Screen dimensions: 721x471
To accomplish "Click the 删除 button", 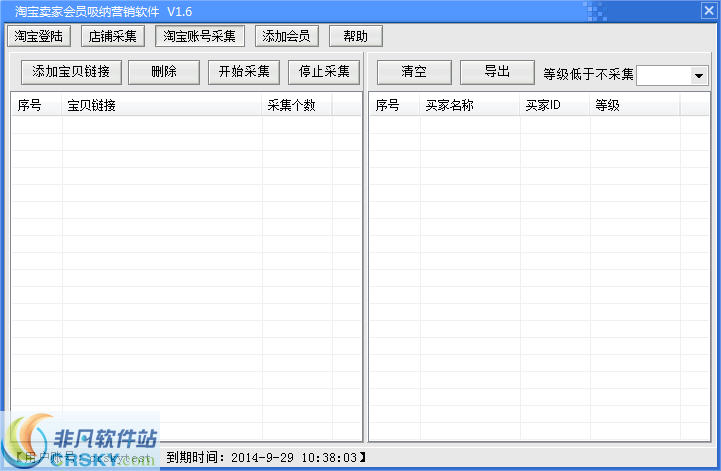I will [x=164, y=72].
